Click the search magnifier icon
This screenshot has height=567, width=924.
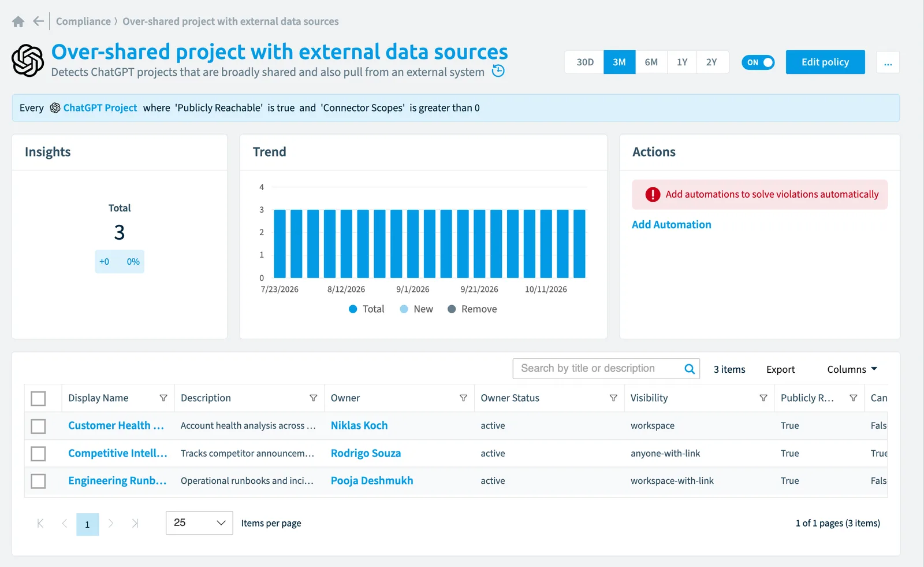point(690,369)
